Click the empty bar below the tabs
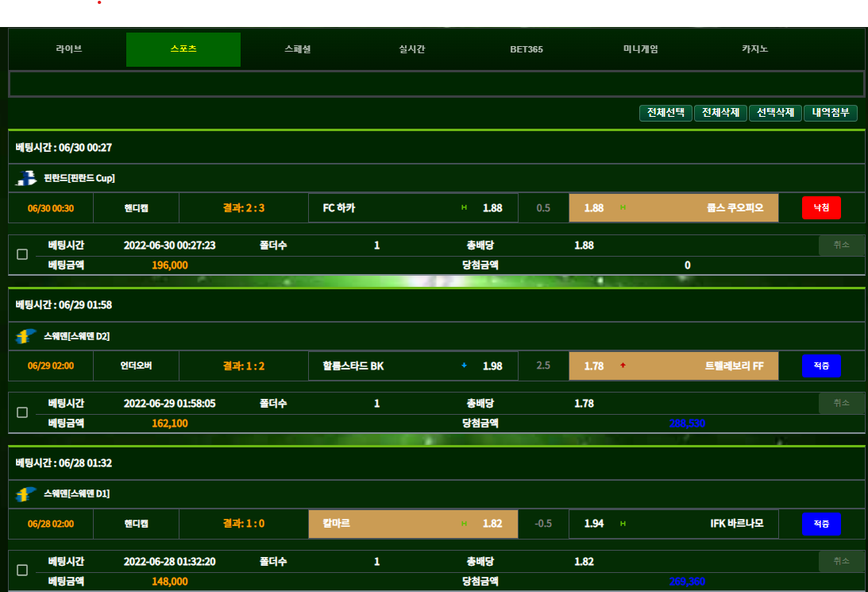This screenshot has height=592, width=868. point(435,83)
